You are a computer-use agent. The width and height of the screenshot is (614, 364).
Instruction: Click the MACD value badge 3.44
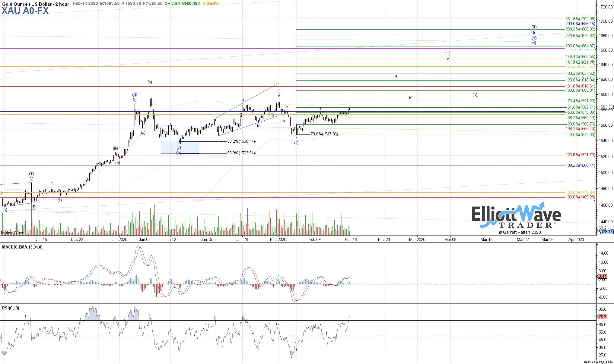pyautogui.click(x=603, y=276)
